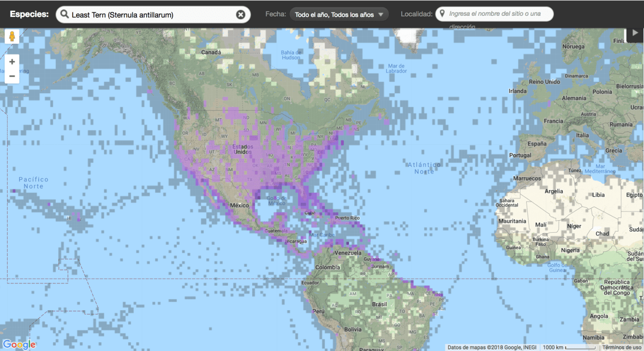
Task: Click the 1000 km scale bar control
Action: (x=569, y=347)
